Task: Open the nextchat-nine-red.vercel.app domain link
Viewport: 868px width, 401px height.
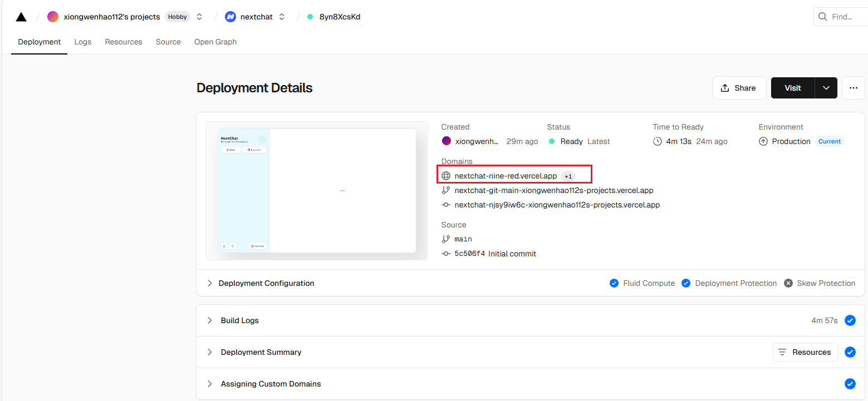Action: click(x=506, y=176)
